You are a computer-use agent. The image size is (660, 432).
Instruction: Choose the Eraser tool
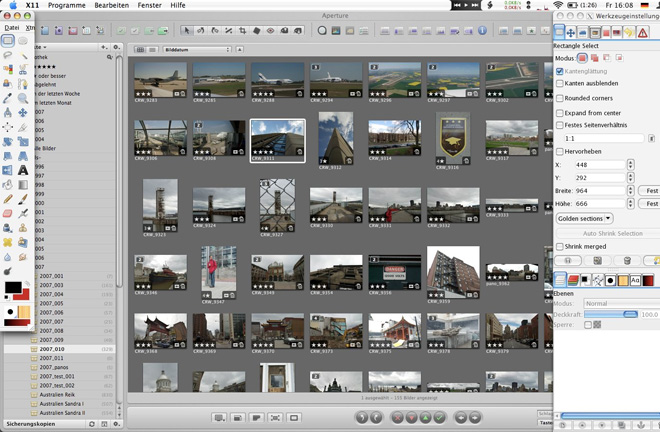(x=8, y=213)
